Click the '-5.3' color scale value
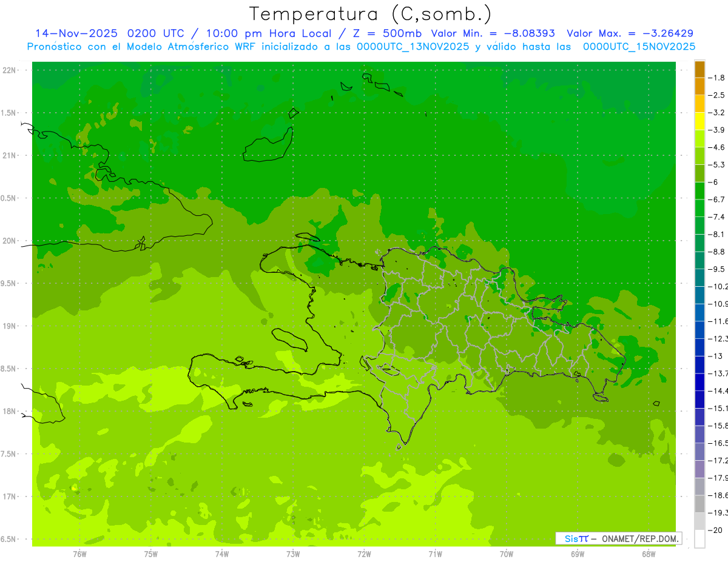The height and width of the screenshot is (562, 728). (x=716, y=165)
